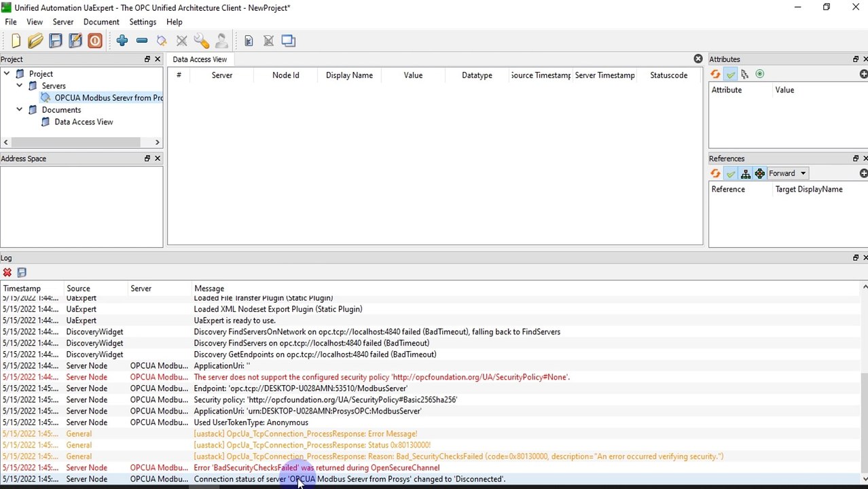
Task: Click the green target icon in Attributes
Action: click(x=760, y=74)
